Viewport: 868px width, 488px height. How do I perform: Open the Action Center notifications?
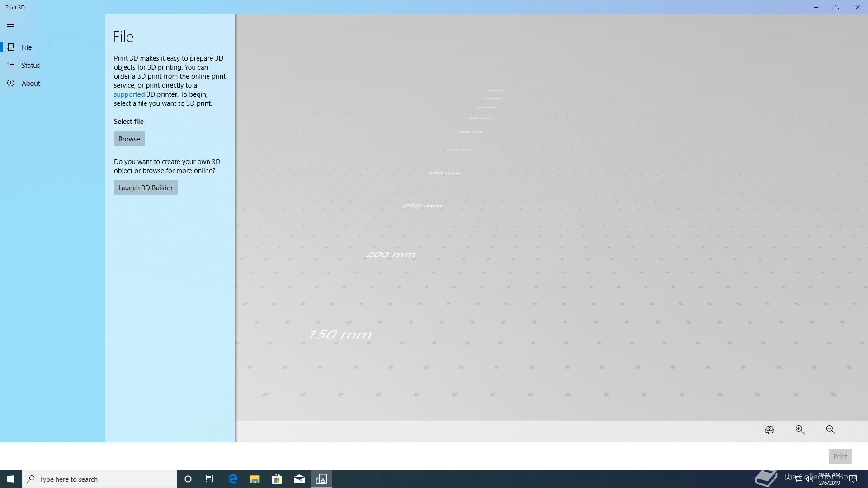(x=853, y=479)
